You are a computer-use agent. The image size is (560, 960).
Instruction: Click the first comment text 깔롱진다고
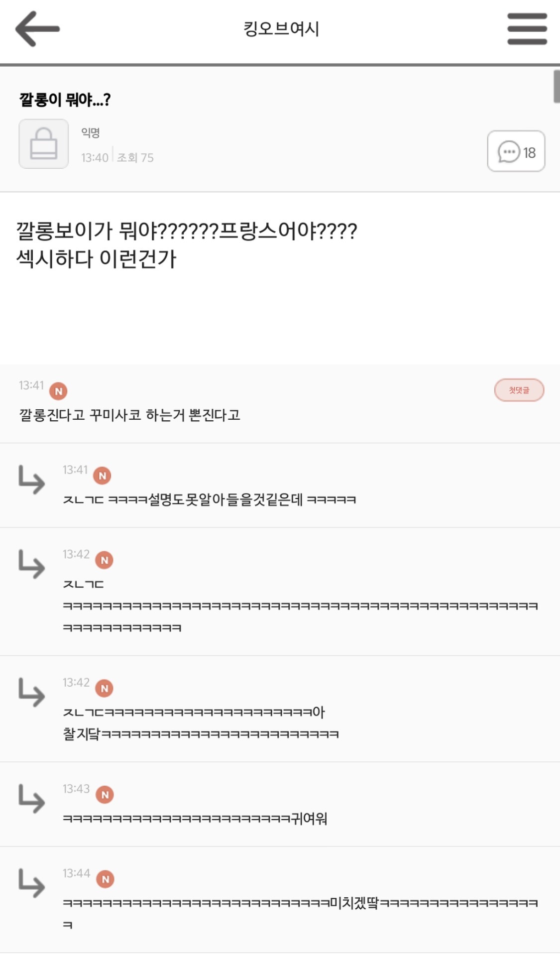coord(129,415)
